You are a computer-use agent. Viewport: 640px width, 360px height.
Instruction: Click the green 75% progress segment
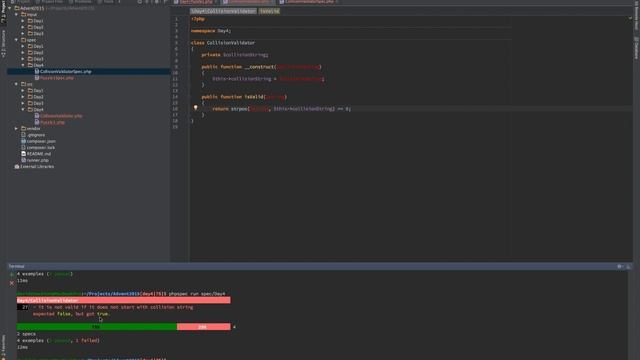click(x=97, y=327)
